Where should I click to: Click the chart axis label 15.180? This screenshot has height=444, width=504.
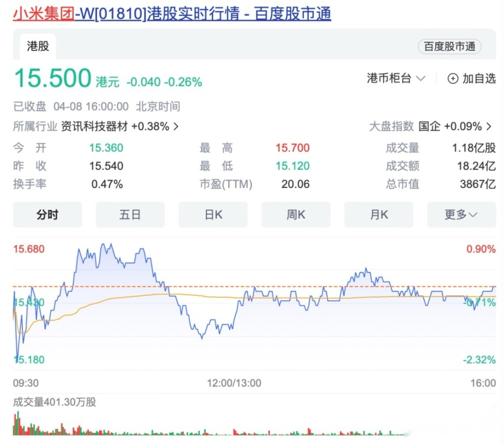pos(29,359)
